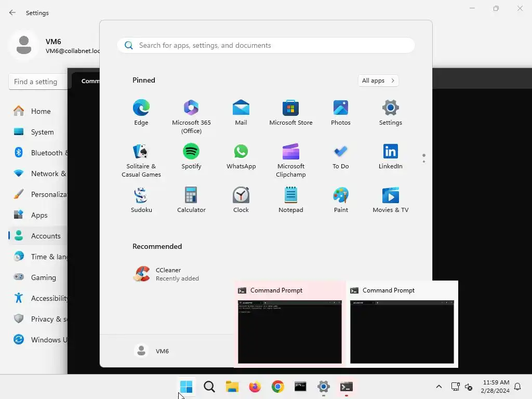The height and width of the screenshot is (399, 532).
Task: Open Edge from pinned apps
Action: (x=141, y=113)
